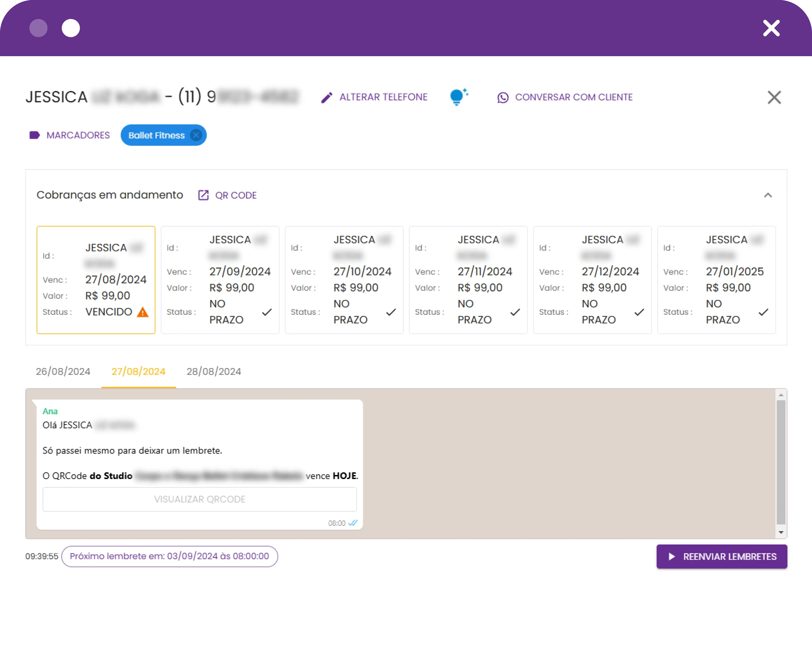Click the double-check read receipt icon

tap(353, 523)
